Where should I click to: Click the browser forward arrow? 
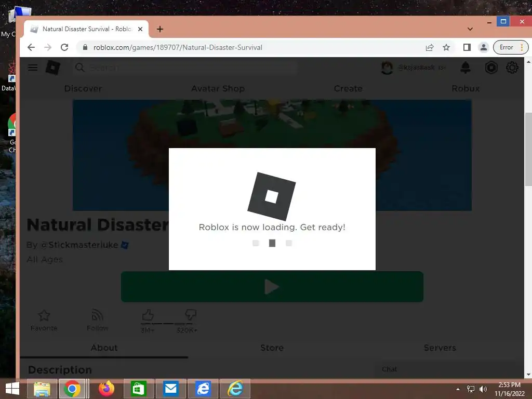tap(48, 47)
